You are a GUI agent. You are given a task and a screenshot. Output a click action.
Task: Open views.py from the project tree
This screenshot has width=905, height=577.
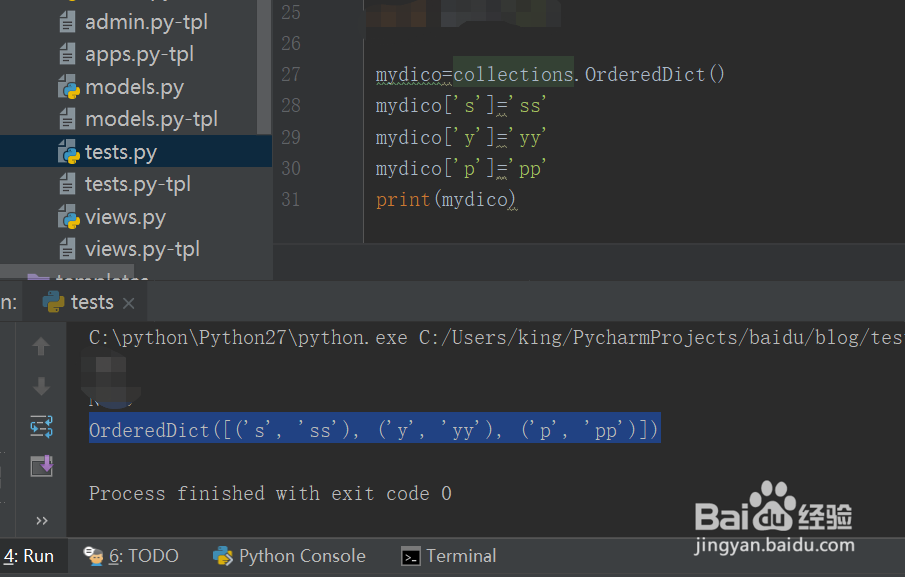click(127, 215)
